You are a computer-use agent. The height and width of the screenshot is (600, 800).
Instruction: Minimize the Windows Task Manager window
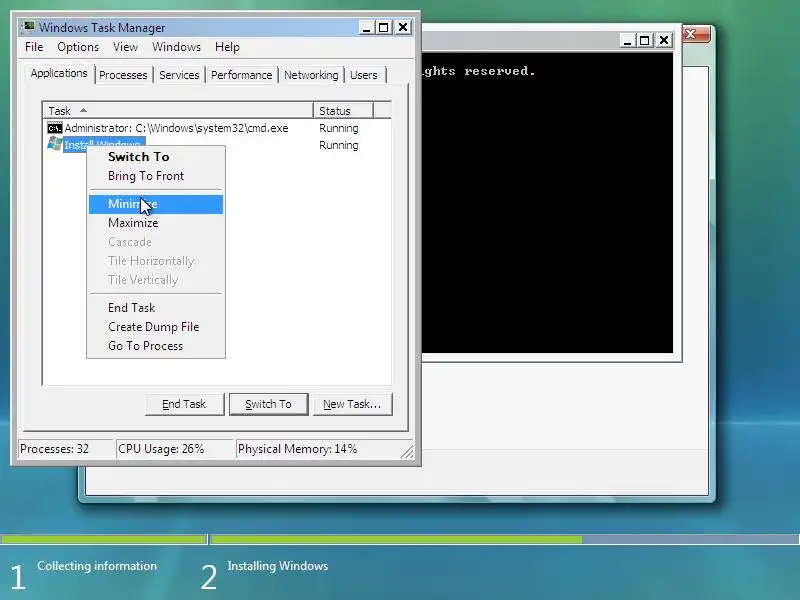[366, 28]
